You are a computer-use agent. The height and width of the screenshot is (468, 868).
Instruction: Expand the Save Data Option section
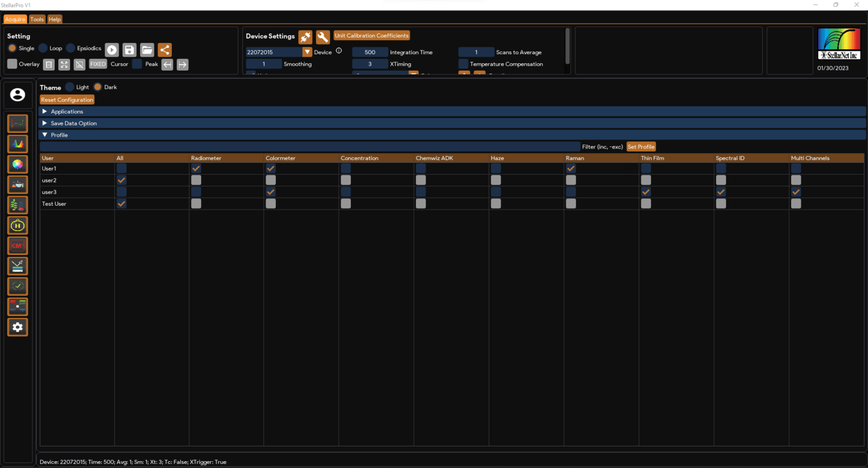pyautogui.click(x=452, y=123)
